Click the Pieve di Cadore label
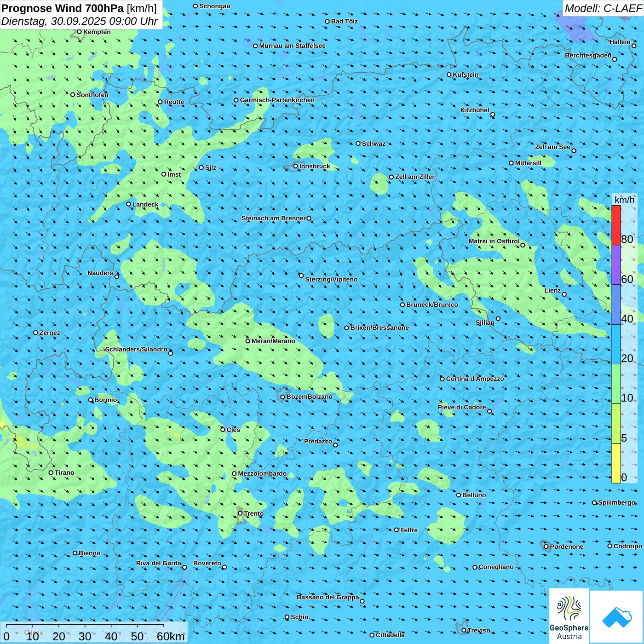Screen dimensions: 644x644 (461, 407)
